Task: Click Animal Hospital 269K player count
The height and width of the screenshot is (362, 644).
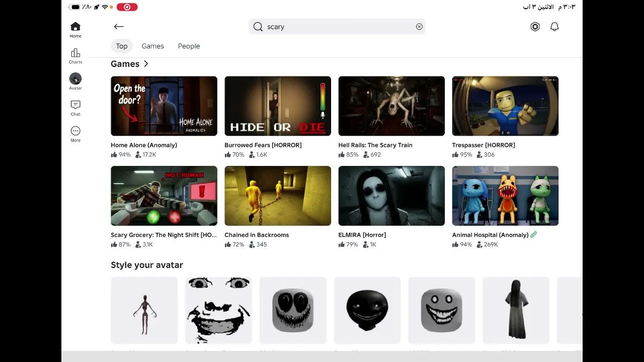Action: (487, 245)
